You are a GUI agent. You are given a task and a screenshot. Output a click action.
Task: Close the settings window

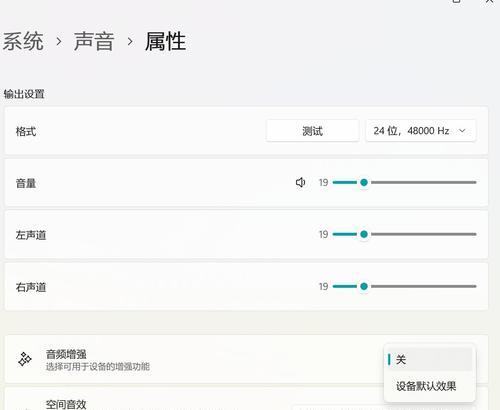tap(489, 1)
